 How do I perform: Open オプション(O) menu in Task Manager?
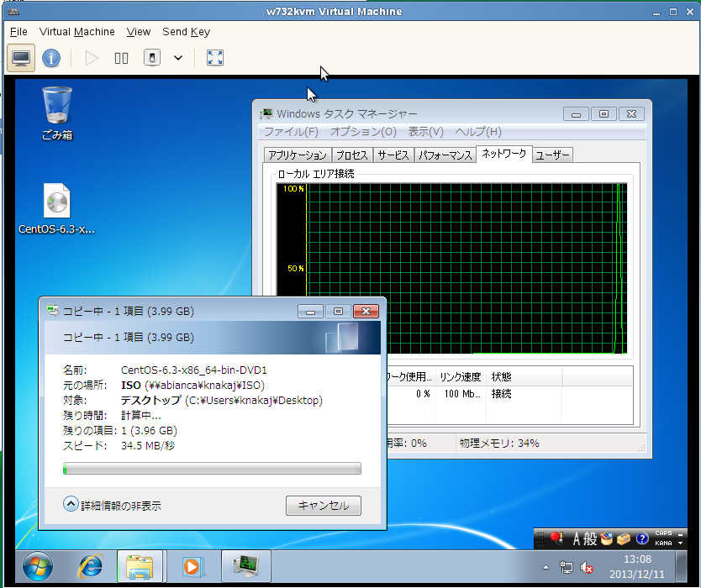(363, 132)
